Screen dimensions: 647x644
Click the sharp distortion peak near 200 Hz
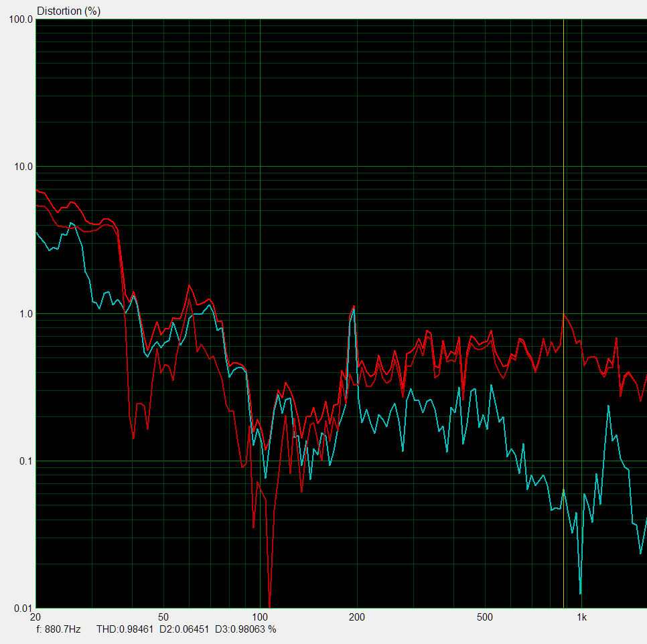pyautogui.click(x=354, y=307)
